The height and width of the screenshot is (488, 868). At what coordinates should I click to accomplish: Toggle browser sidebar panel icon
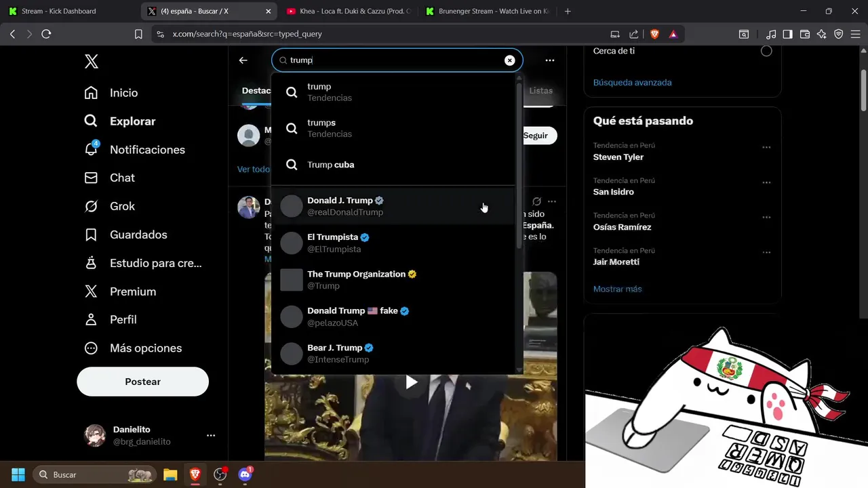point(788,34)
